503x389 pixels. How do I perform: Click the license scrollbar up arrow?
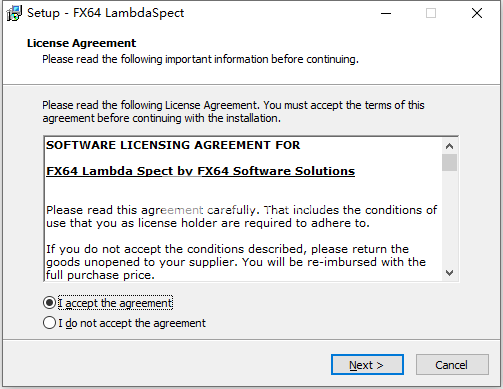[x=449, y=146]
